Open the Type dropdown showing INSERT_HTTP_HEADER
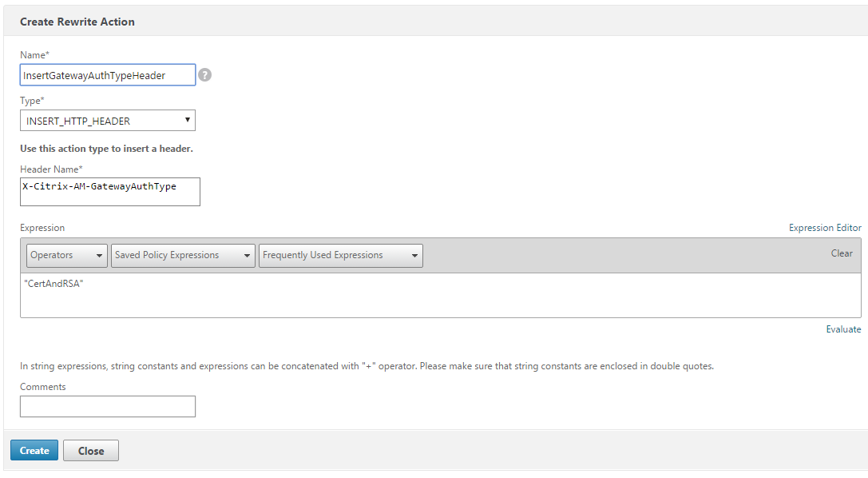Viewport: 868px width, 478px height. (x=107, y=121)
